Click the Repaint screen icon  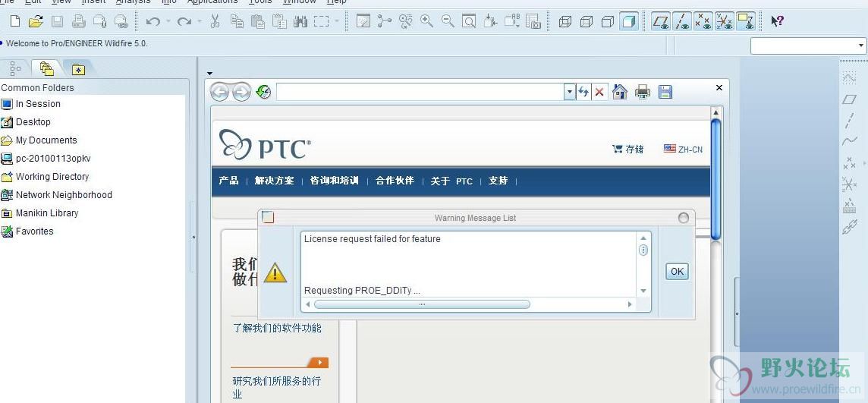click(x=363, y=21)
